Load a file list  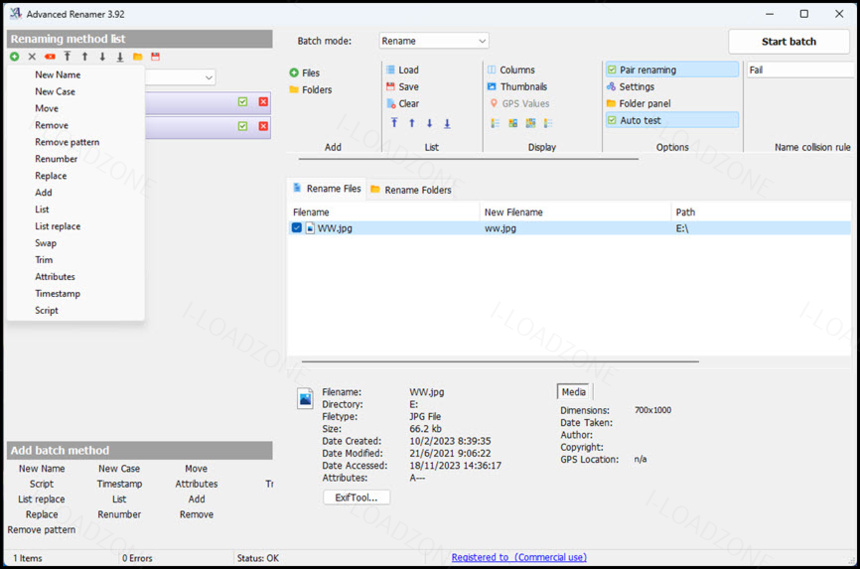tap(403, 70)
